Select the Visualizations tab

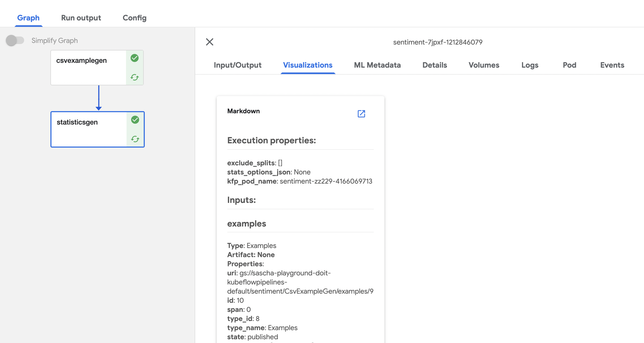[x=308, y=65]
